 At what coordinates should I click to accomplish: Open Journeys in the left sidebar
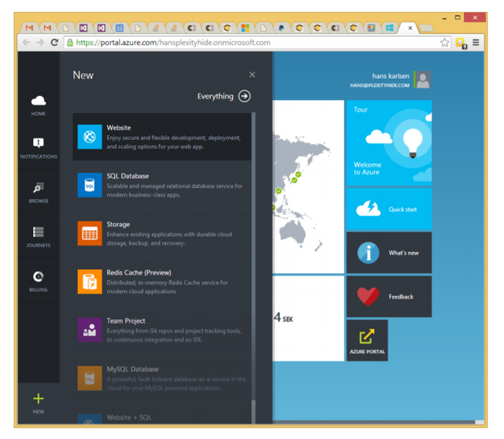tap(39, 236)
